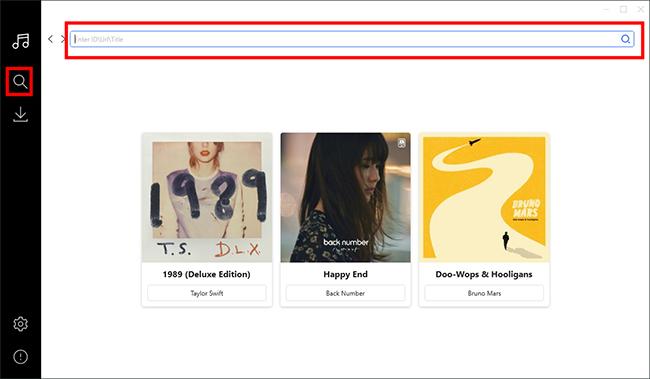Select the Happy End title text
This screenshot has height=379, width=650.
tap(345, 274)
